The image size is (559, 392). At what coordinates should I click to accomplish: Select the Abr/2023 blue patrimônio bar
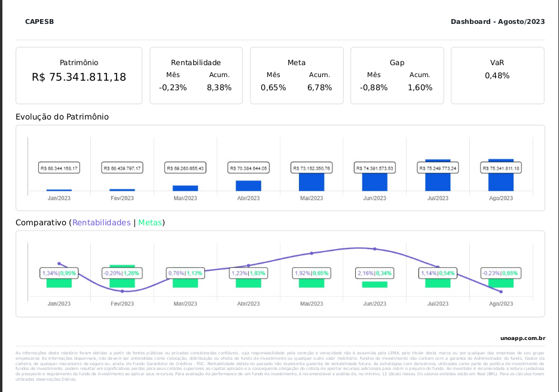coord(249,186)
